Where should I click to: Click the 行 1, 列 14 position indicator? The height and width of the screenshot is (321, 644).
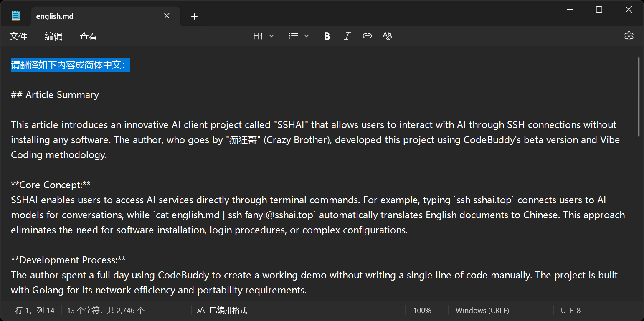pyautogui.click(x=35, y=311)
